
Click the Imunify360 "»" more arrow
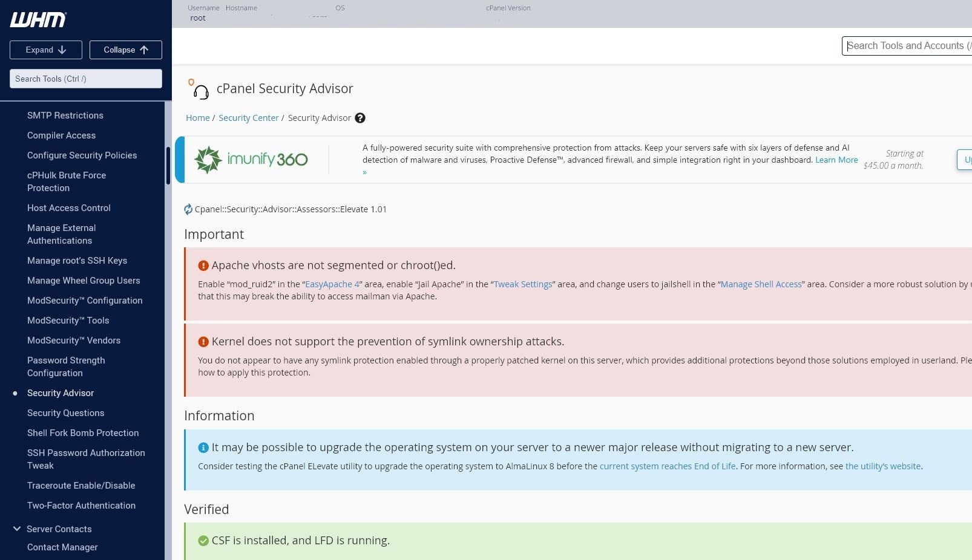click(x=365, y=172)
